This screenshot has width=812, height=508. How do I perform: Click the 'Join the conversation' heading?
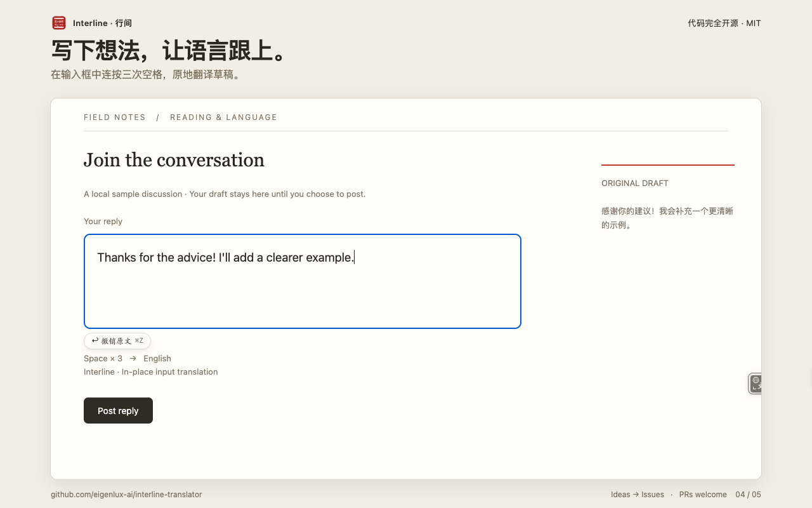click(174, 160)
